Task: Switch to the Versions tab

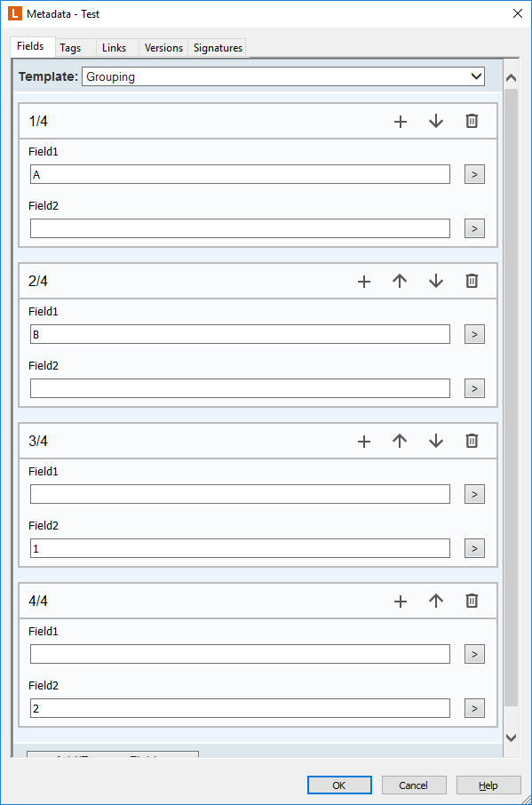Action: pos(163,48)
